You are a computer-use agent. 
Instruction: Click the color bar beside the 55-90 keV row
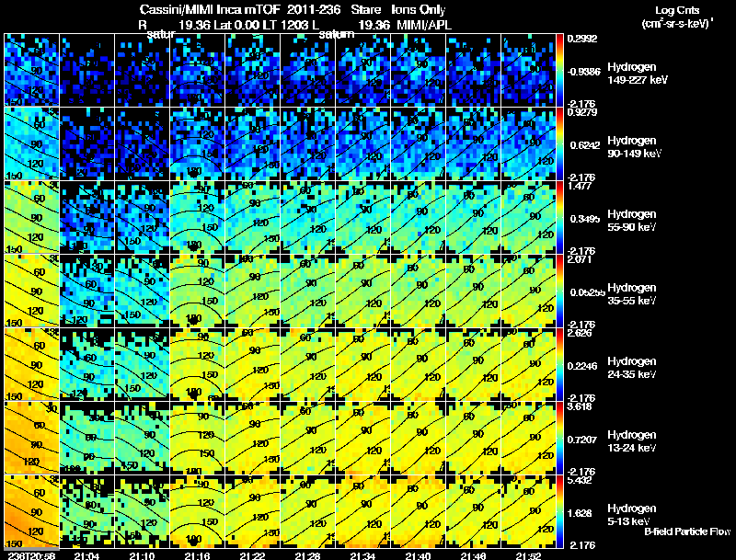coord(559,218)
